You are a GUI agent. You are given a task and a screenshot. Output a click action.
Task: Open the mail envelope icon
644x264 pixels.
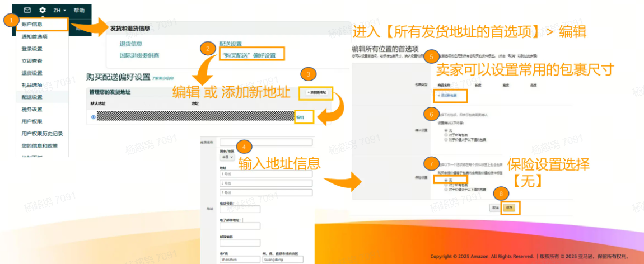pos(27,10)
